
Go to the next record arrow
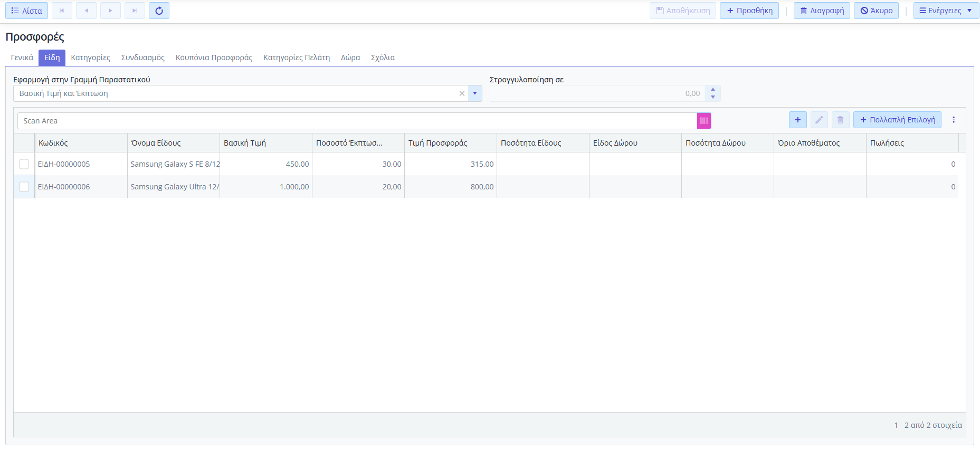click(110, 11)
